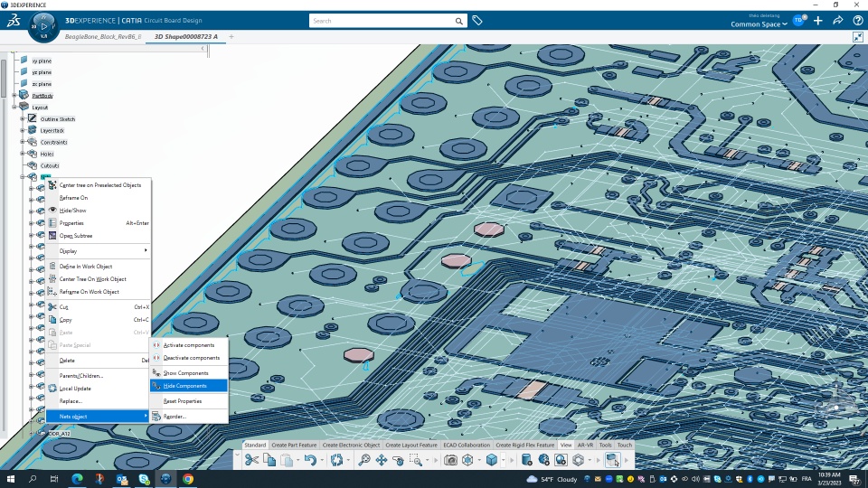Click Activate components in the submenu
The image size is (868, 488).
click(x=189, y=344)
